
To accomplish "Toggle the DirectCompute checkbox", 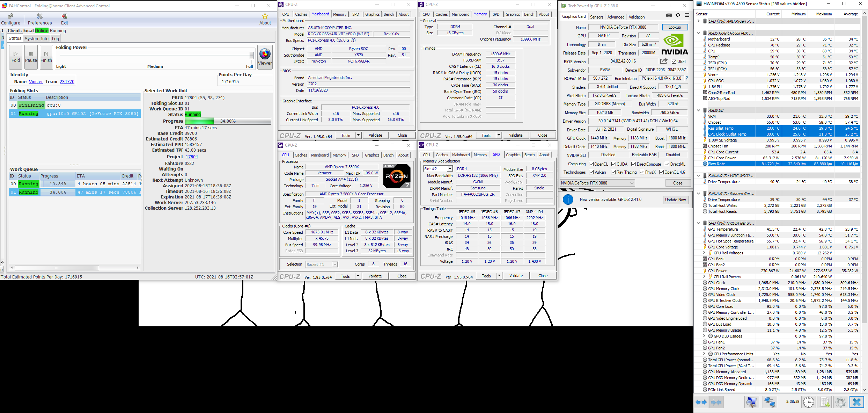I will tap(633, 164).
